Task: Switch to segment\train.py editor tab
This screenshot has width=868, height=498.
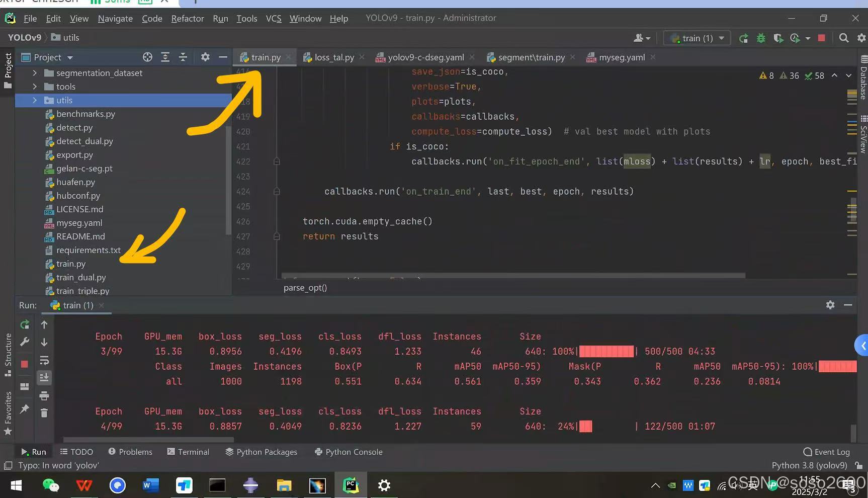Action: (x=531, y=57)
